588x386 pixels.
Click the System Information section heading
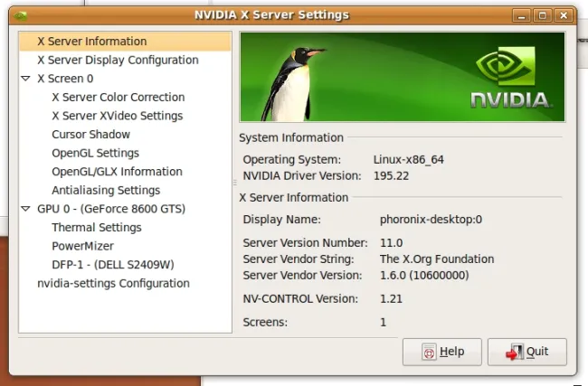point(291,137)
